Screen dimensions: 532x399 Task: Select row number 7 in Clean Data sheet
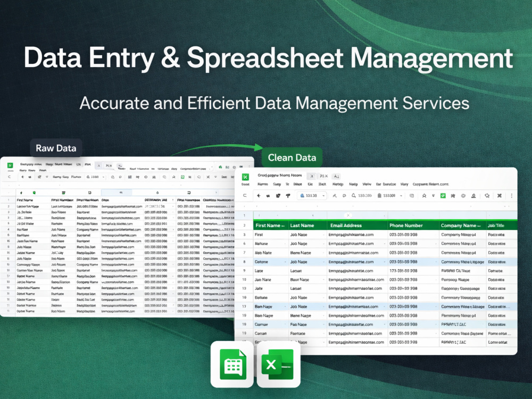click(244, 253)
